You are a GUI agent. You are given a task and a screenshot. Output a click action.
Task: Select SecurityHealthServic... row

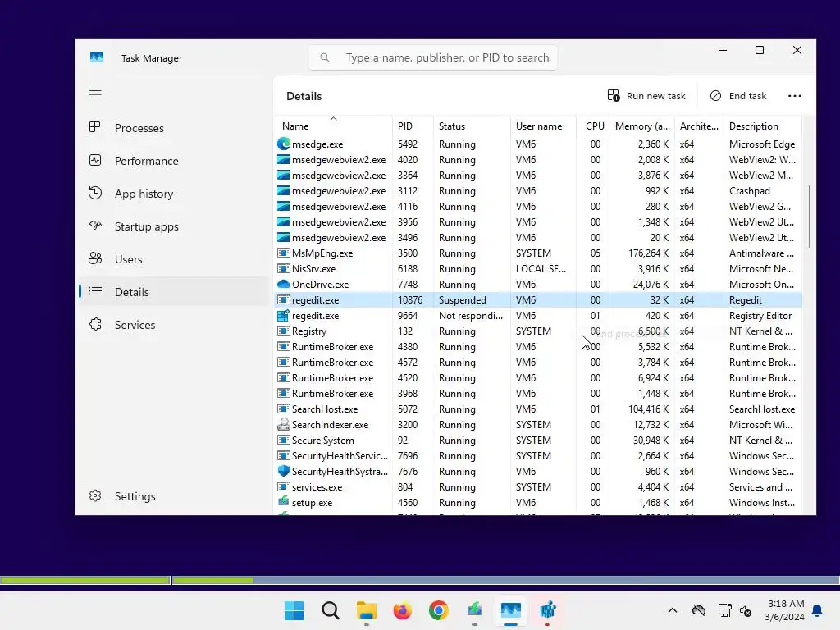pos(539,456)
